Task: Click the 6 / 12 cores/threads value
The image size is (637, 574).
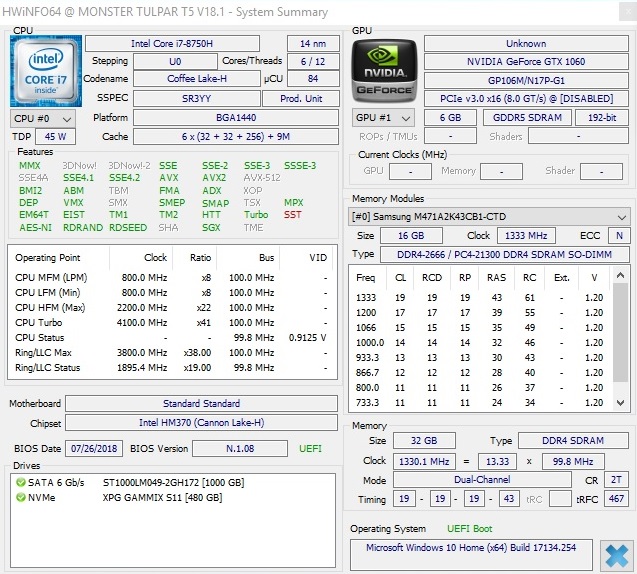Action: click(x=313, y=61)
